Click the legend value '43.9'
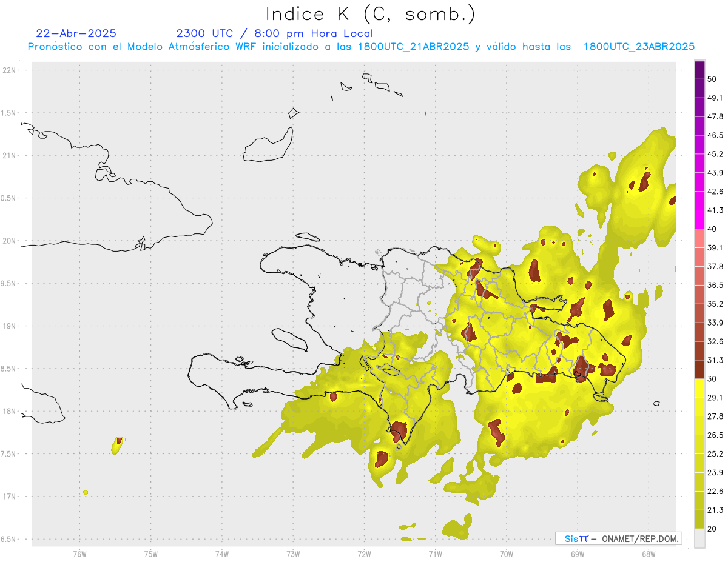 coord(715,173)
